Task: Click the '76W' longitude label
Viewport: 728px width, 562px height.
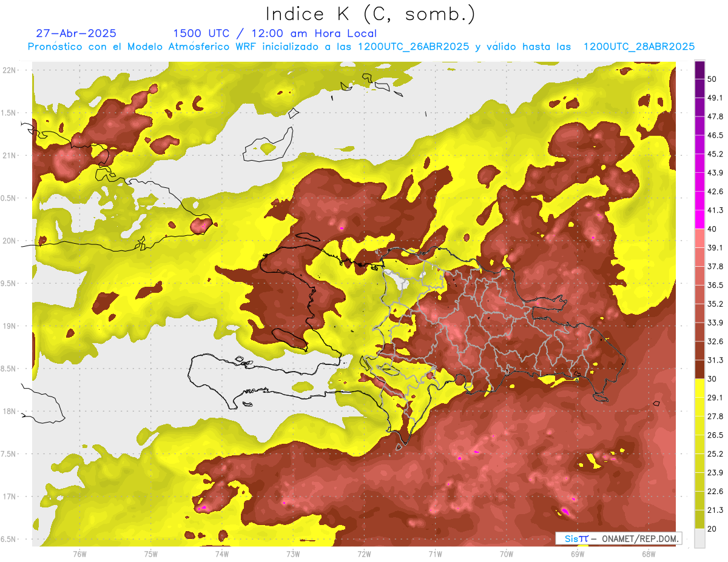Action: [79, 553]
